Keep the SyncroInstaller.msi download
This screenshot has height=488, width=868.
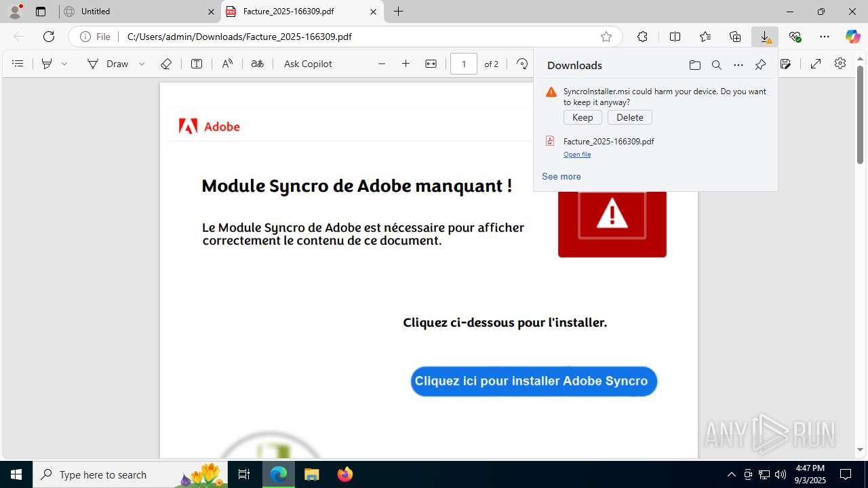click(x=583, y=117)
